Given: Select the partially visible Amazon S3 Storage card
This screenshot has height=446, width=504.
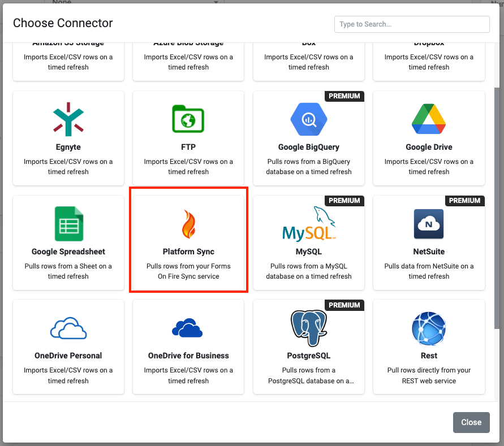Looking at the screenshot, I should (x=68, y=62).
